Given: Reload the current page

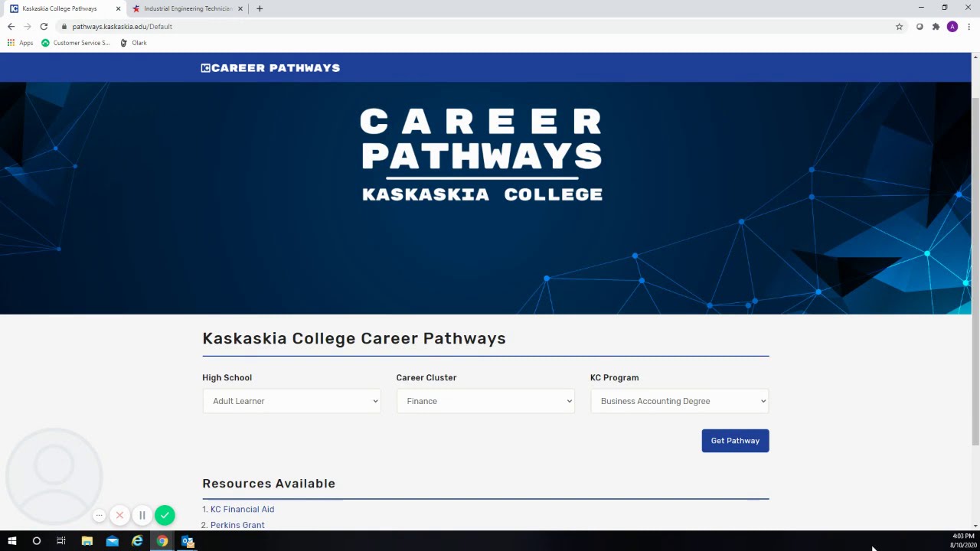Looking at the screenshot, I should click(44, 26).
